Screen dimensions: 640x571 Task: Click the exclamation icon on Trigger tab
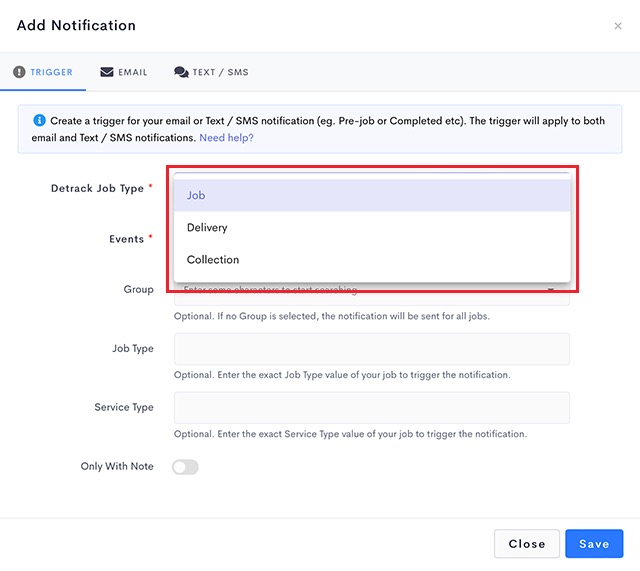tap(19, 72)
